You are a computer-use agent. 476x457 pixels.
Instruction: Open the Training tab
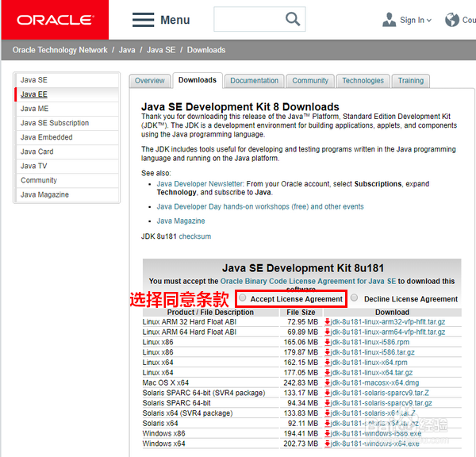411,81
